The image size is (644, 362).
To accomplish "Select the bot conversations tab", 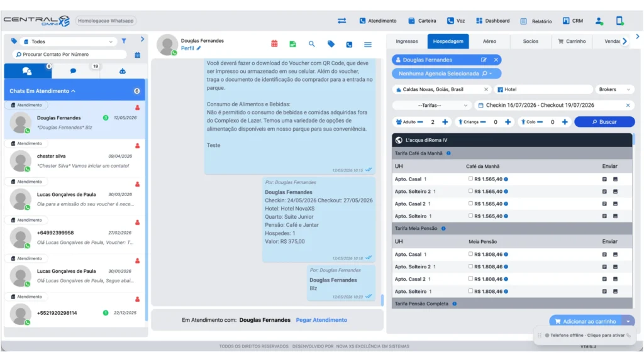I will [123, 71].
